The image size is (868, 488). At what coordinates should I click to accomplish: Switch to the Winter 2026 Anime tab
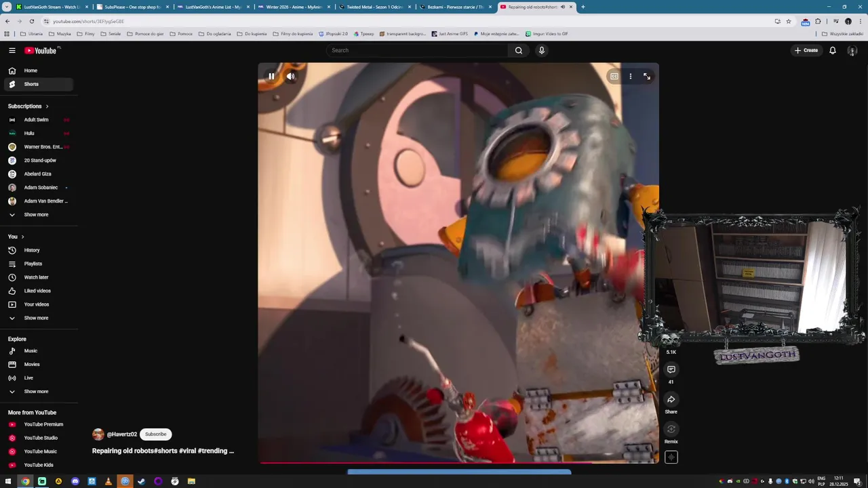(x=294, y=7)
